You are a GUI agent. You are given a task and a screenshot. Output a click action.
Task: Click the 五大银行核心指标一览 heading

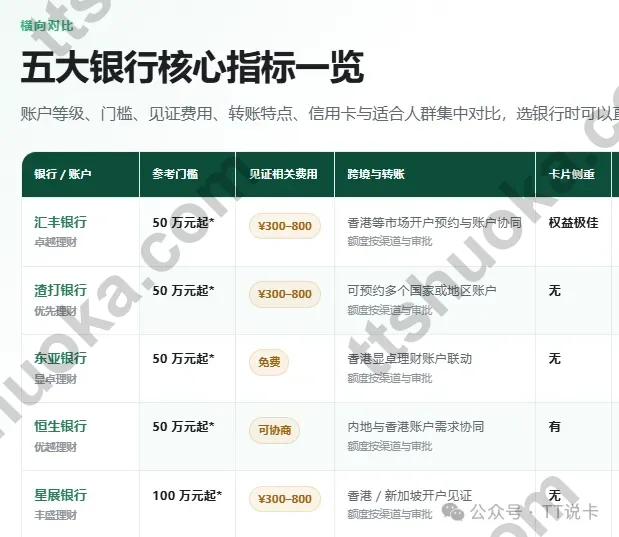(x=192, y=68)
